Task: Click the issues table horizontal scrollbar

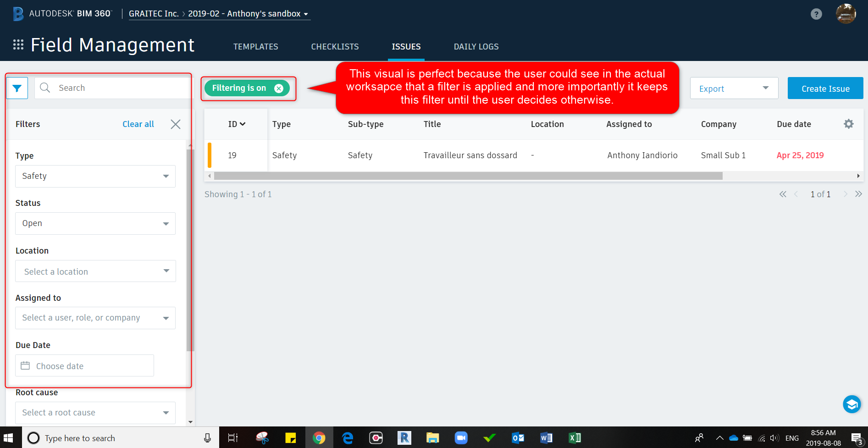Action: tap(468, 176)
